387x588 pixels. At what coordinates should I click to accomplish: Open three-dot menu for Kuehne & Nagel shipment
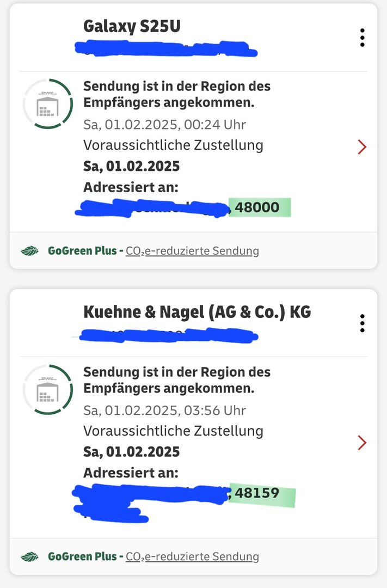[362, 323]
